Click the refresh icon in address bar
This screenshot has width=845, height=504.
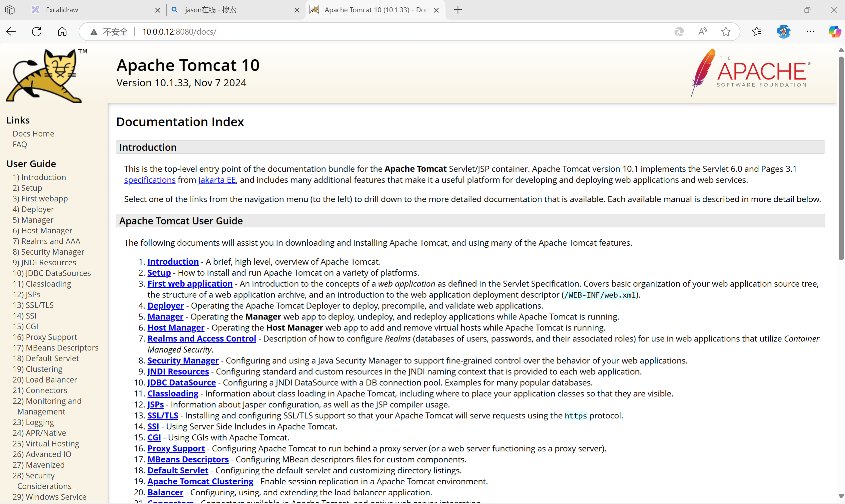[x=679, y=32]
